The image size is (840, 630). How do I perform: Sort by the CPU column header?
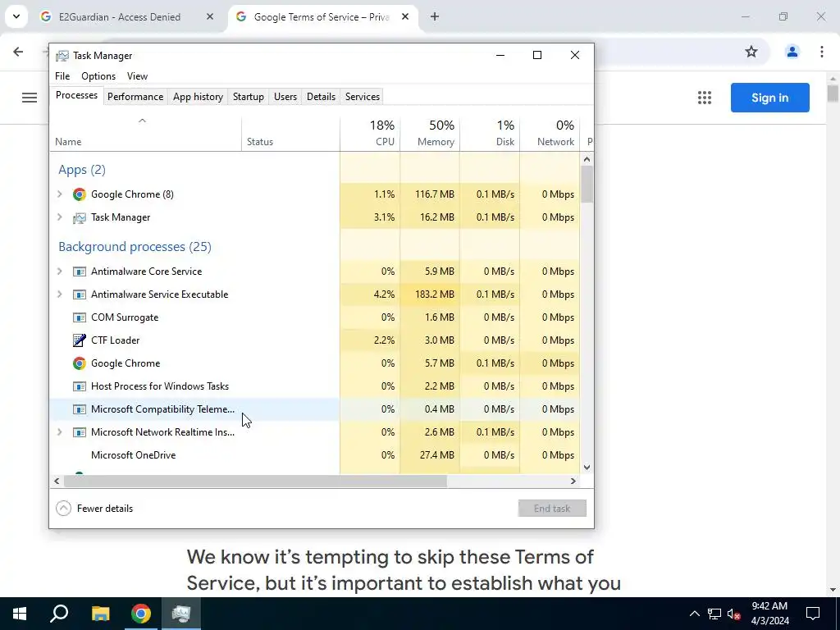(x=370, y=133)
